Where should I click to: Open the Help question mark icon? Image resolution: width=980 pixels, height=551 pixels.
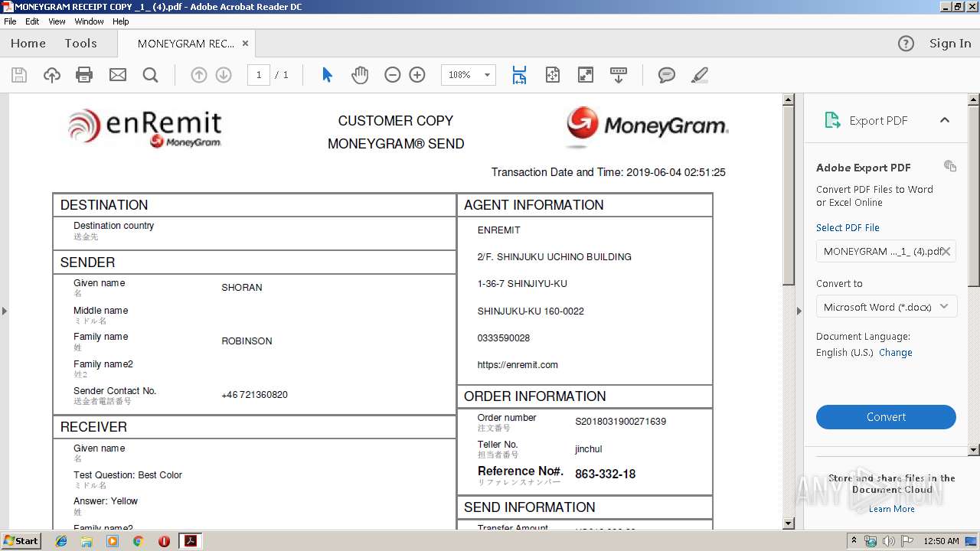tap(906, 44)
